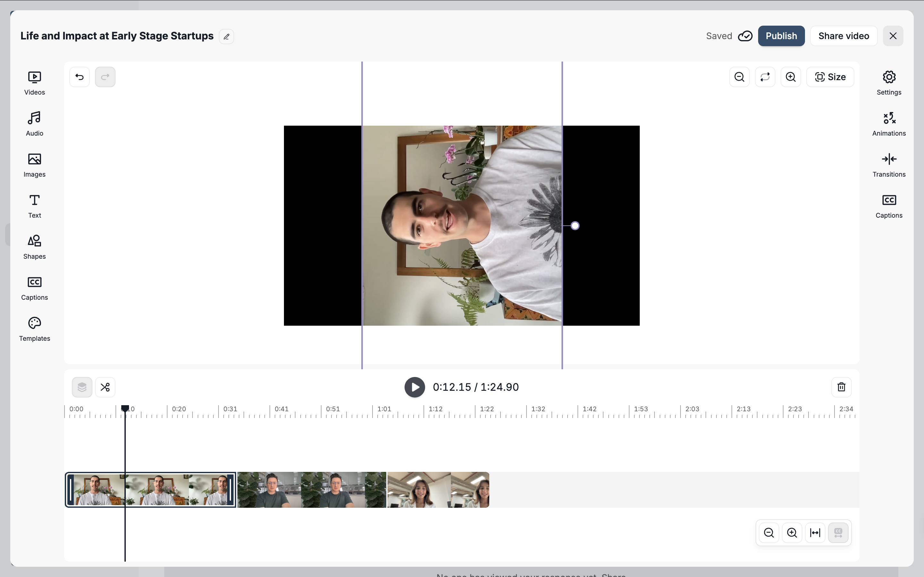Open the Images panel
Viewport: 924px width, 577px height.
tap(34, 165)
